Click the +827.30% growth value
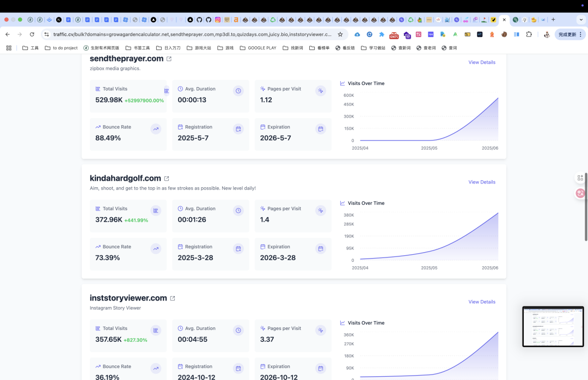Image resolution: width=588 pixels, height=380 pixels. click(136, 340)
